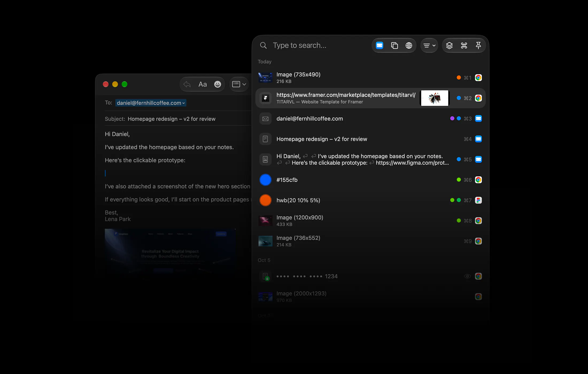Click the purple tag dot on daniel@fernhillcoffee.com row

pyautogui.click(x=452, y=118)
